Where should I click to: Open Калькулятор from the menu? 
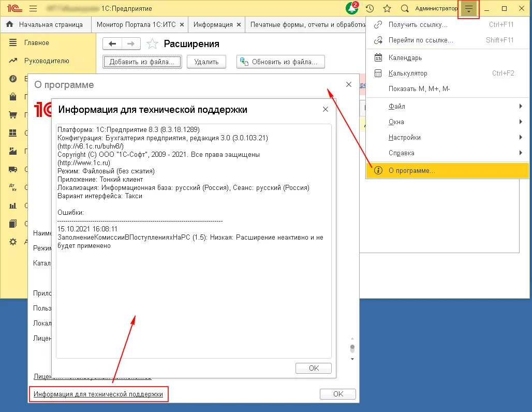coord(448,73)
